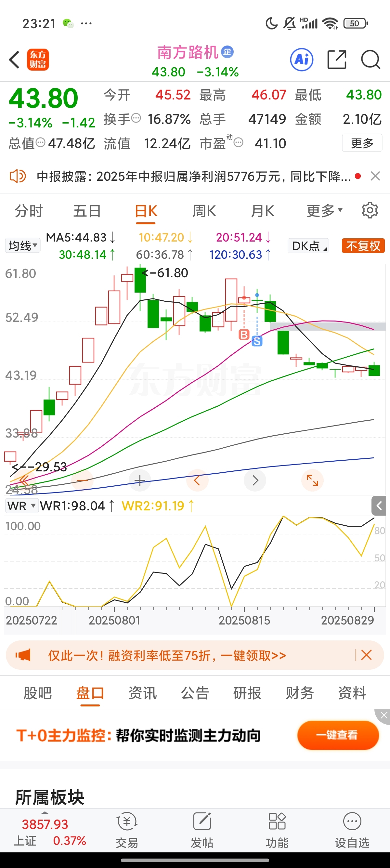Tap 更多 button in quote details
This screenshot has height=868, width=390.
(362, 143)
